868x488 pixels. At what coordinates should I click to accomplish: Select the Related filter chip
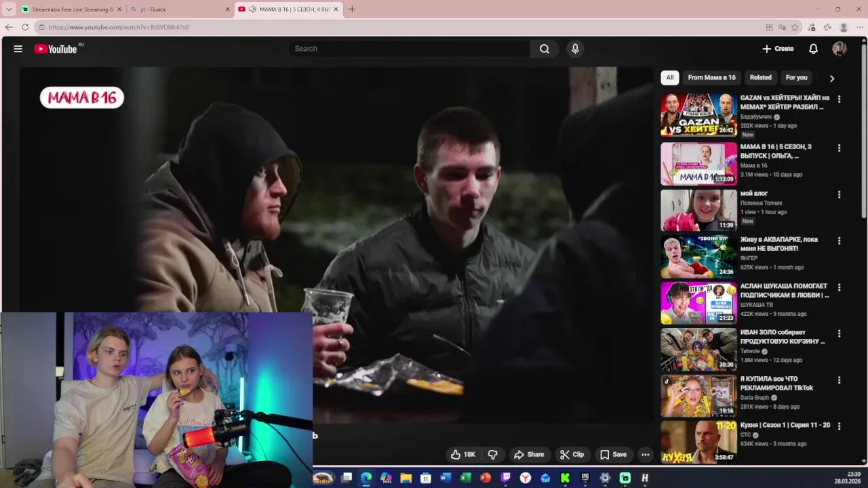760,77
